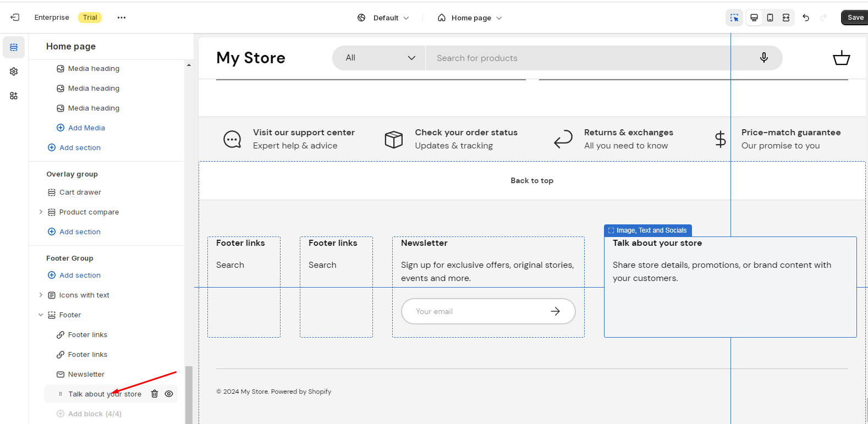Click Price-match guarantee text
This screenshot has width=868, height=424.
tap(791, 133)
